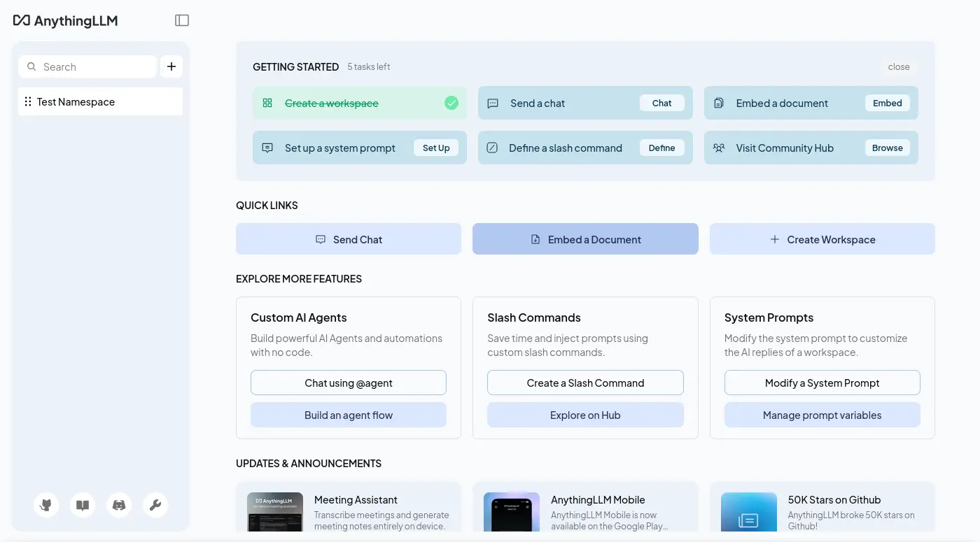Open the Meeting Assistant announcement thumbnail

(275, 512)
